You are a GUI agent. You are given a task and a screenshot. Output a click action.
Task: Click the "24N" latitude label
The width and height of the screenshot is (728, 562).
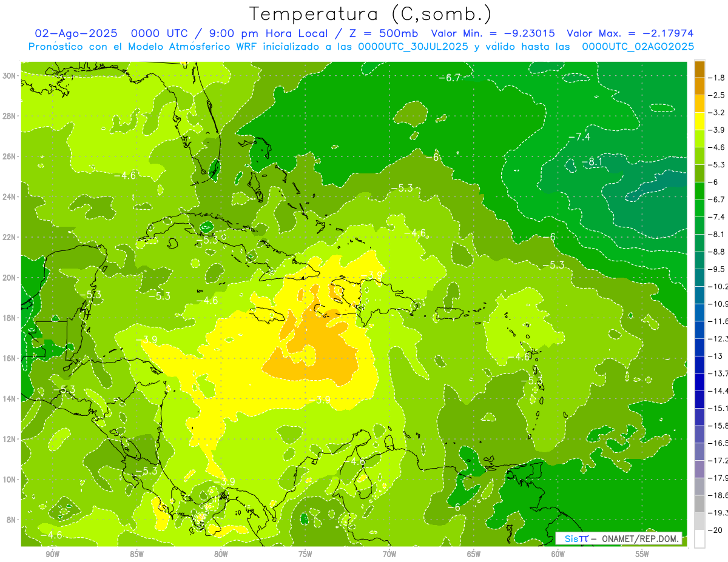tap(9, 197)
